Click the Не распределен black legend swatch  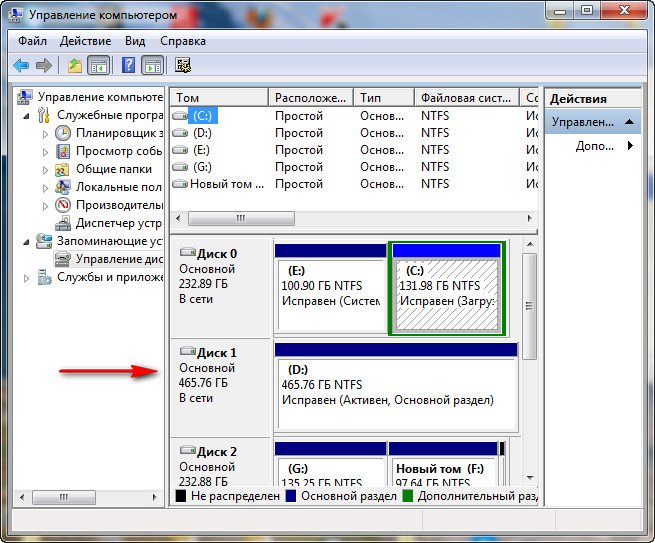[180, 496]
